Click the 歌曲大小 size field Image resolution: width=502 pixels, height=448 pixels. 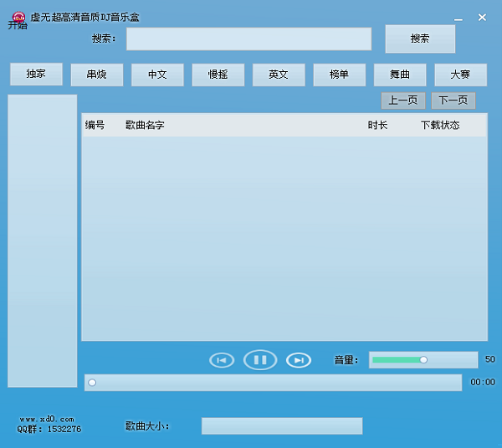point(282,426)
